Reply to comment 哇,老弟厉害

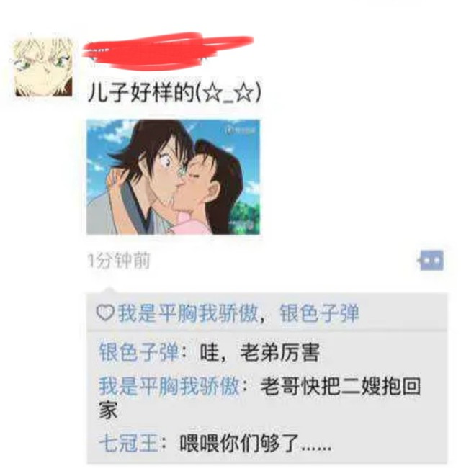[x=259, y=352]
